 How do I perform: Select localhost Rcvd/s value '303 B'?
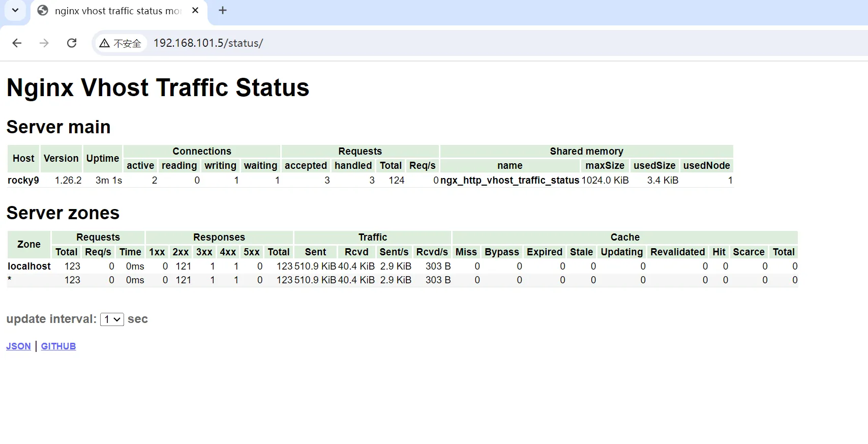click(438, 267)
